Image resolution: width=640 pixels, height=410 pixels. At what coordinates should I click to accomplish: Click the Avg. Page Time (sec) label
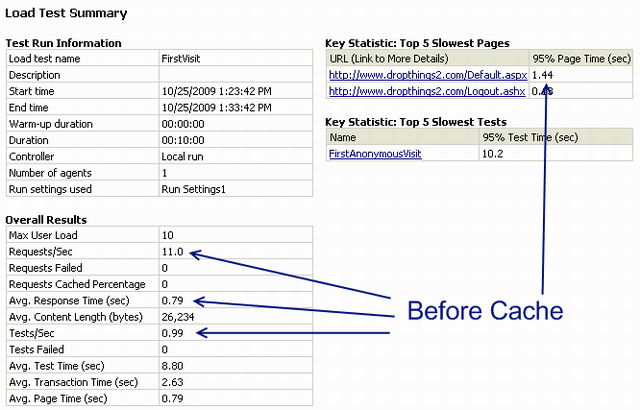click(x=58, y=399)
